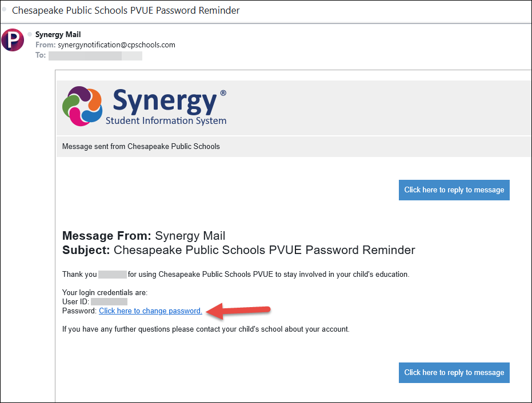Click the red arrow annotation
The image size is (532, 403).
click(238, 311)
